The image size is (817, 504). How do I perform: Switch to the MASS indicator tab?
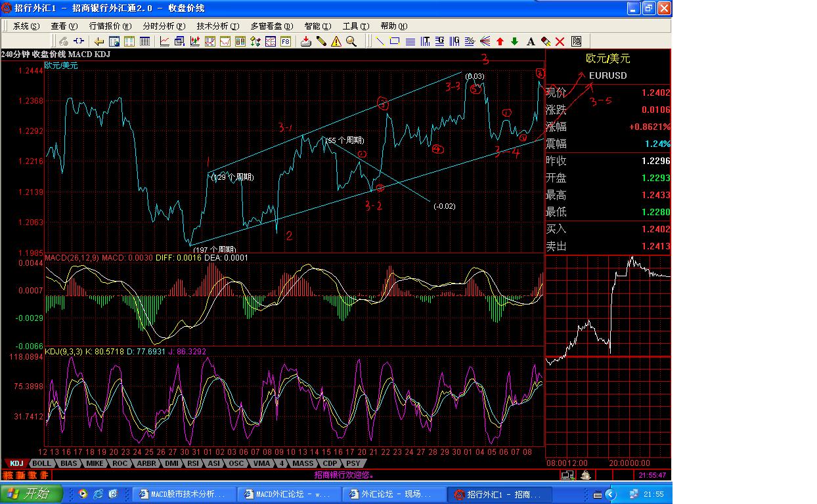pyautogui.click(x=303, y=463)
